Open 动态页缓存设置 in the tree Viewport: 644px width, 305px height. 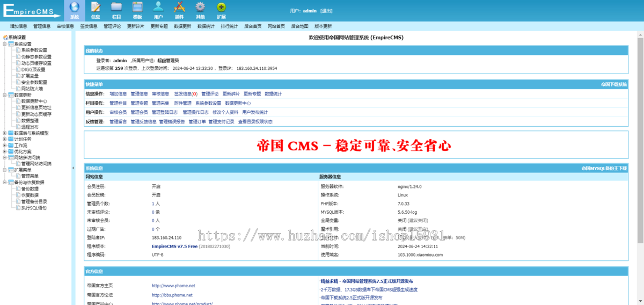[x=36, y=63]
